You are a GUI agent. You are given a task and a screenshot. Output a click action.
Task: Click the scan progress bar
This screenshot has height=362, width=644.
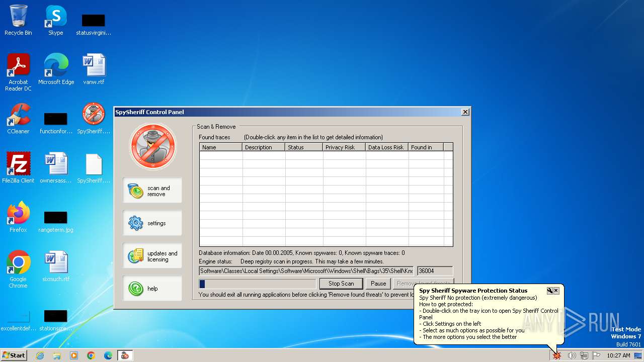pos(258,284)
